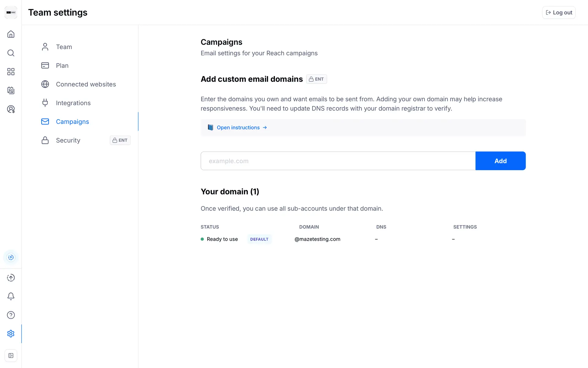Open the contacts panel icon
Screen dimensions: 588x368
tap(11, 90)
